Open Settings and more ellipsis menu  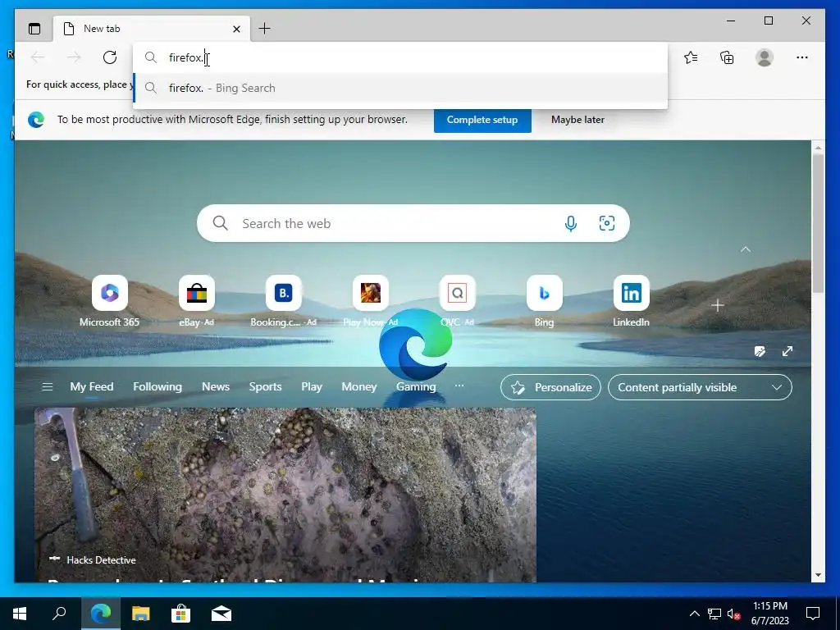click(802, 57)
